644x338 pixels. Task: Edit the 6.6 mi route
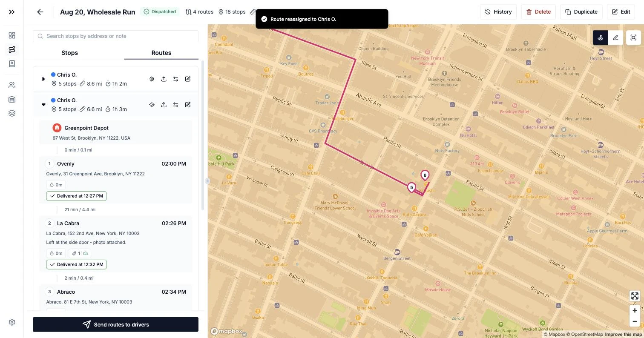tap(187, 105)
